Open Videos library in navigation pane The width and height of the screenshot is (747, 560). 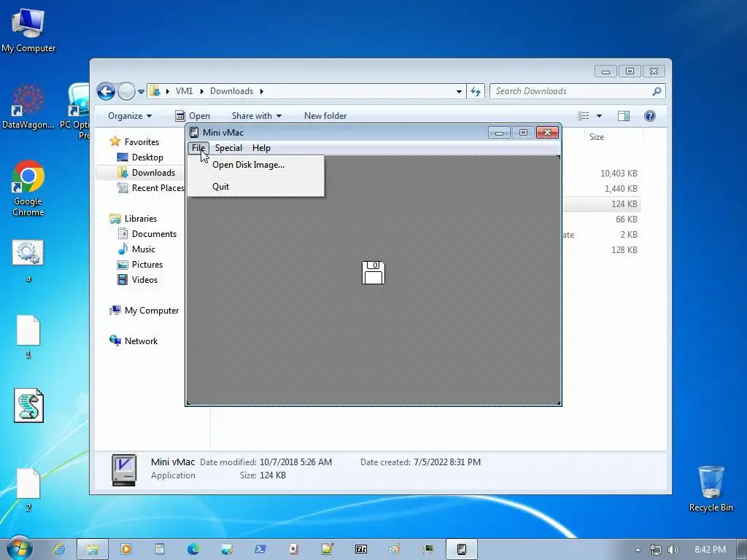pos(144,279)
